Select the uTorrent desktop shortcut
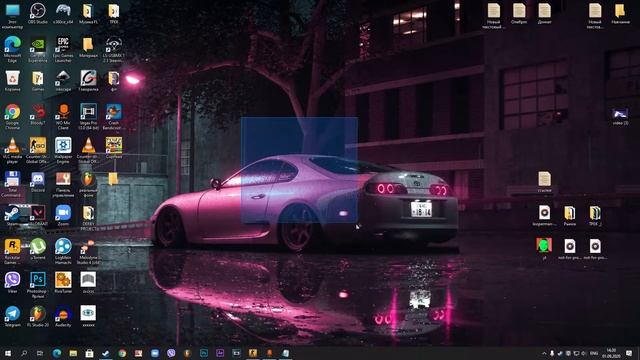The width and height of the screenshot is (640, 360). (38, 247)
